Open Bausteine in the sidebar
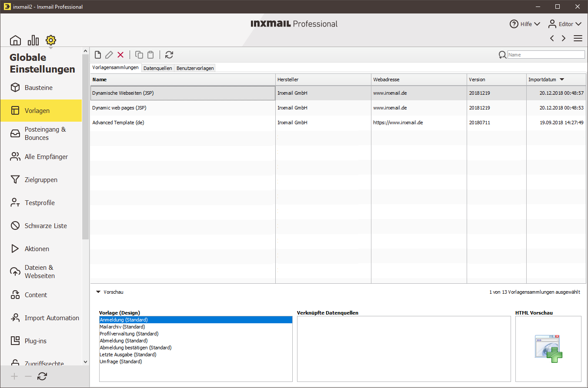Image resolution: width=588 pixels, height=388 pixels. 41,88
